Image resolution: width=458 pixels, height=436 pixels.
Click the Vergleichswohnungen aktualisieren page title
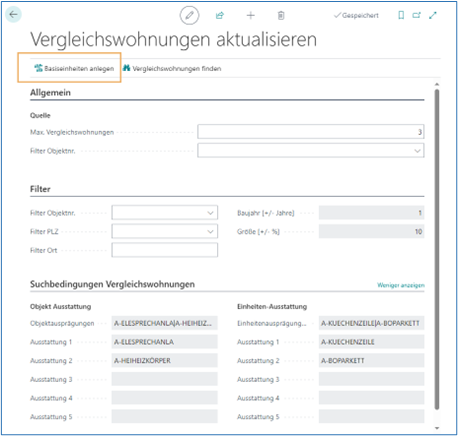[x=173, y=39]
